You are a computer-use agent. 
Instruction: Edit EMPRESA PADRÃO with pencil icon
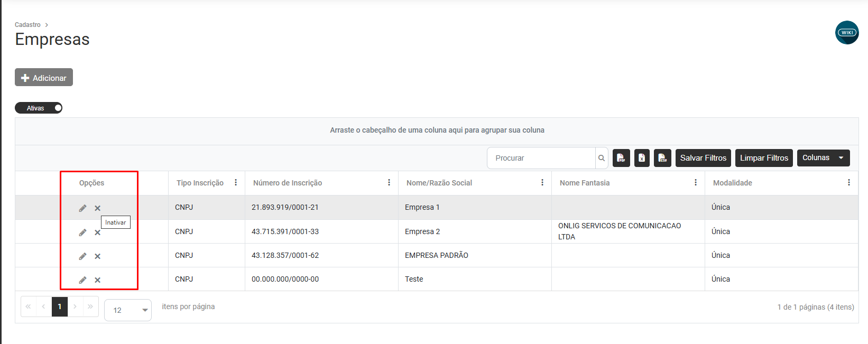(82, 256)
